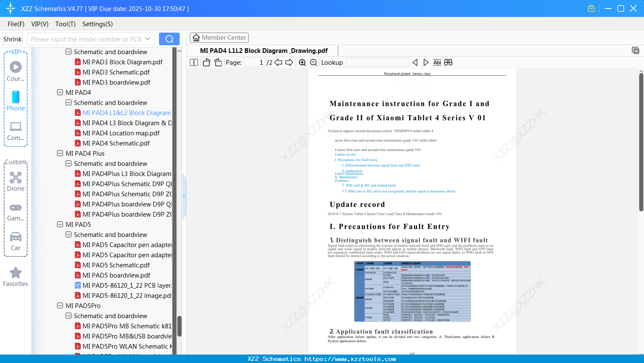Collapse the MI PAD4 Plus tree node

pos(60,153)
